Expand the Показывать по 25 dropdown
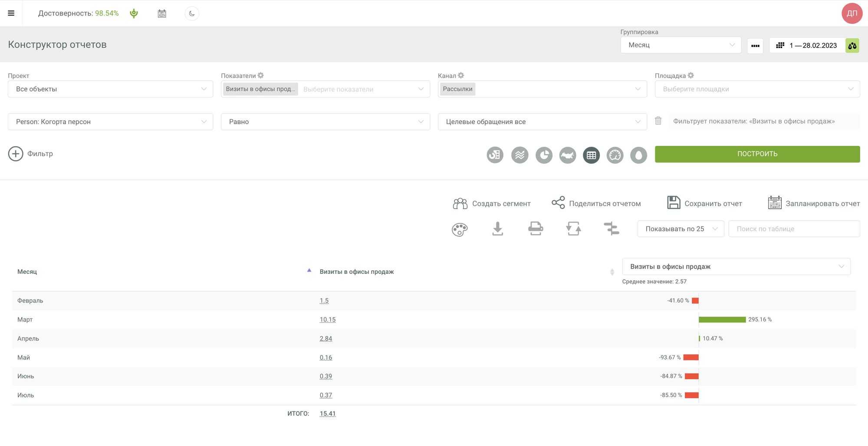Screen dimensions: 868x446 680,229
